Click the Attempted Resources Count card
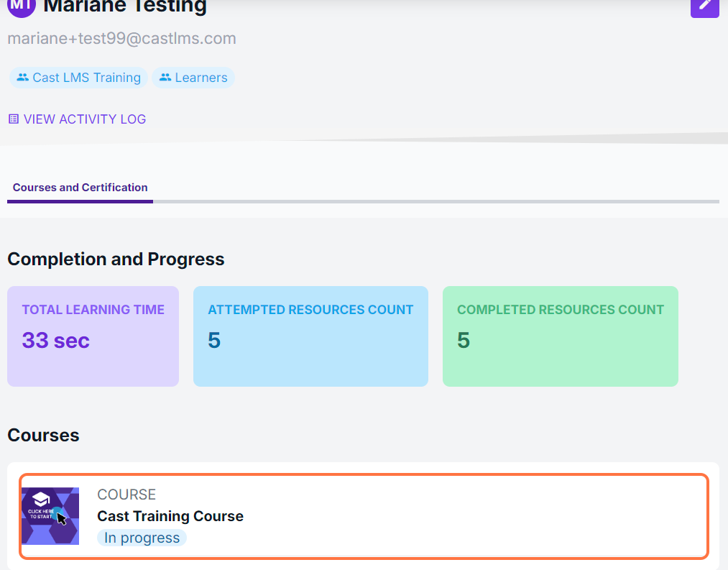The width and height of the screenshot is (728, 570). click(x=310, y=336)
